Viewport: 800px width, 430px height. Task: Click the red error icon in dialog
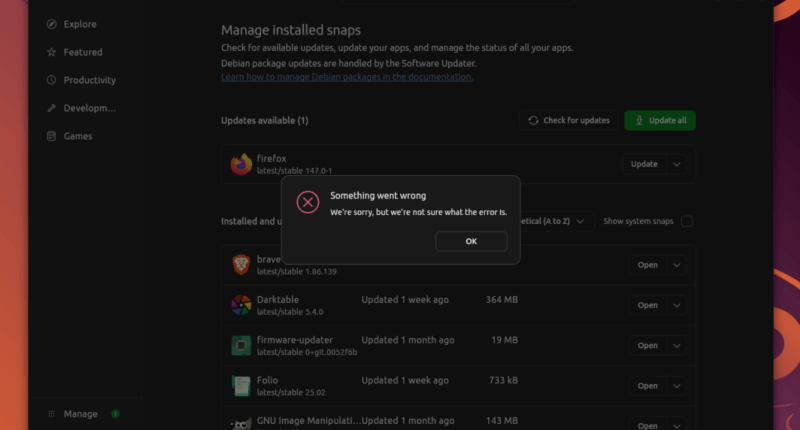point(308,203)
